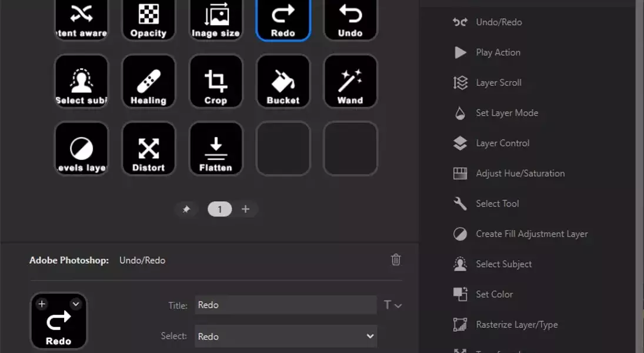Click the Set Color action

494,294
